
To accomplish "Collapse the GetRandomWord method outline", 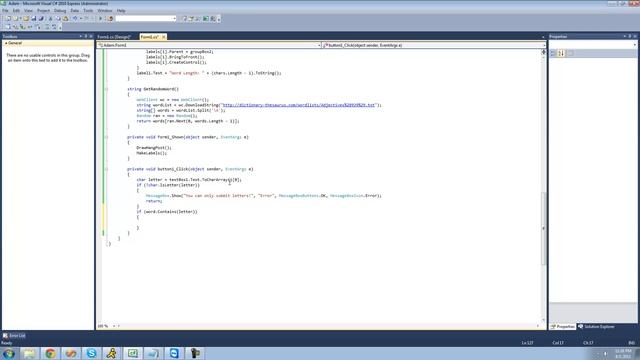I will tap(107, 89).
